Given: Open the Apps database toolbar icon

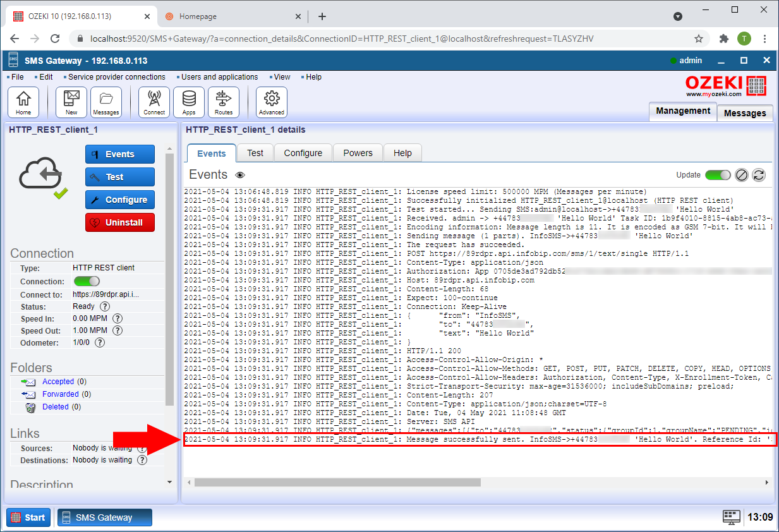Looking at the screenshot, I should (x=189, y=102).
